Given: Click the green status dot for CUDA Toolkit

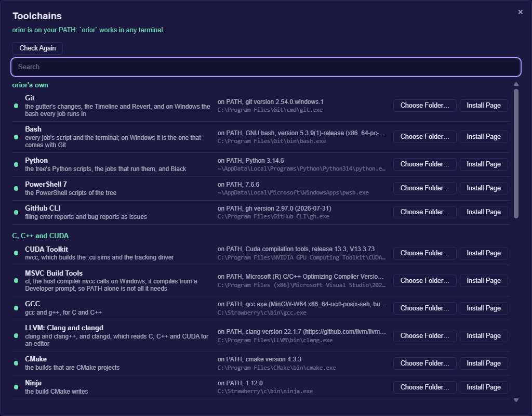Looking at the screenshot, I should point(16,253).
